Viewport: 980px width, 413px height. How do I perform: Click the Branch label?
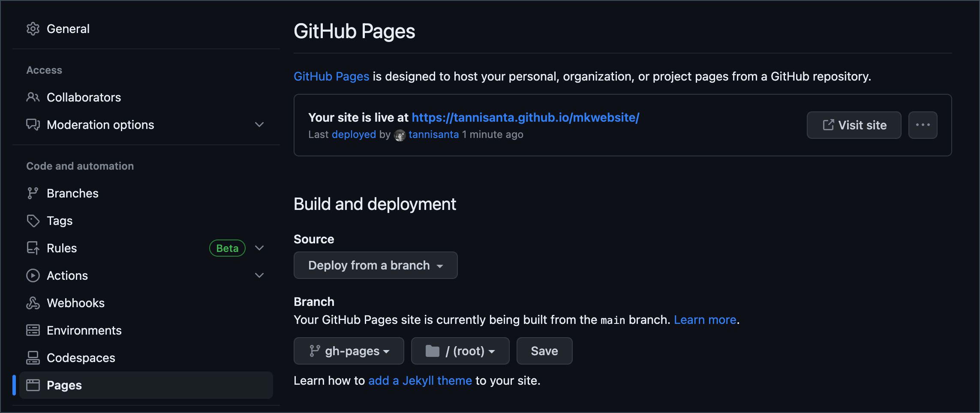(x=314, y=302)
